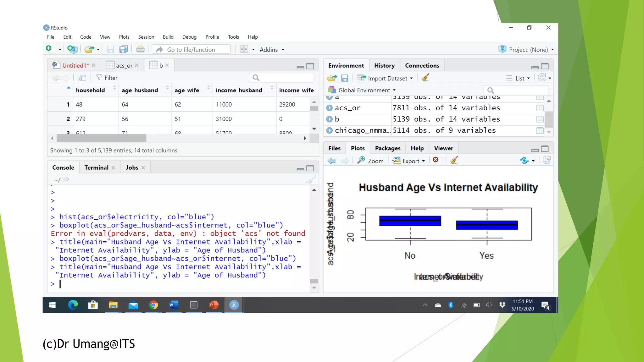
Task: View acs_or data table icon
Action: click(540, 108)
